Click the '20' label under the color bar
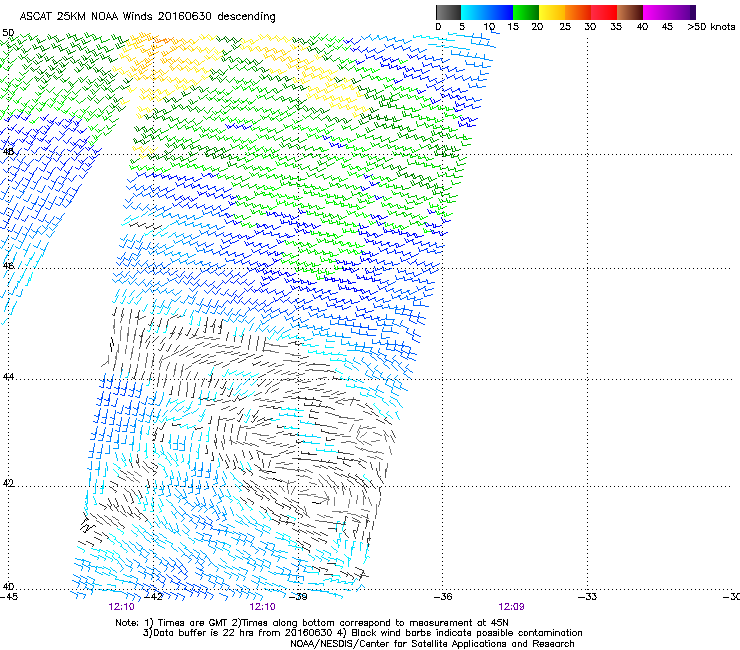 click(537, 27)
